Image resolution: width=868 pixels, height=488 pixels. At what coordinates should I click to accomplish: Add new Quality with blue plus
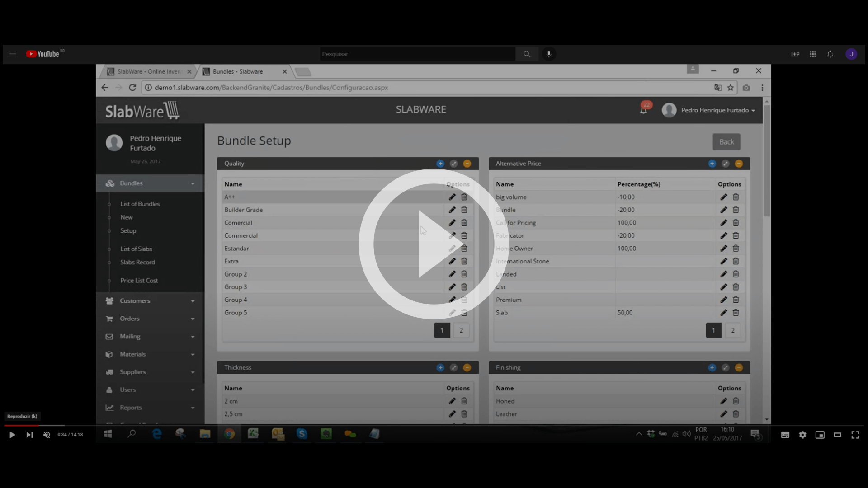(440, 164)
